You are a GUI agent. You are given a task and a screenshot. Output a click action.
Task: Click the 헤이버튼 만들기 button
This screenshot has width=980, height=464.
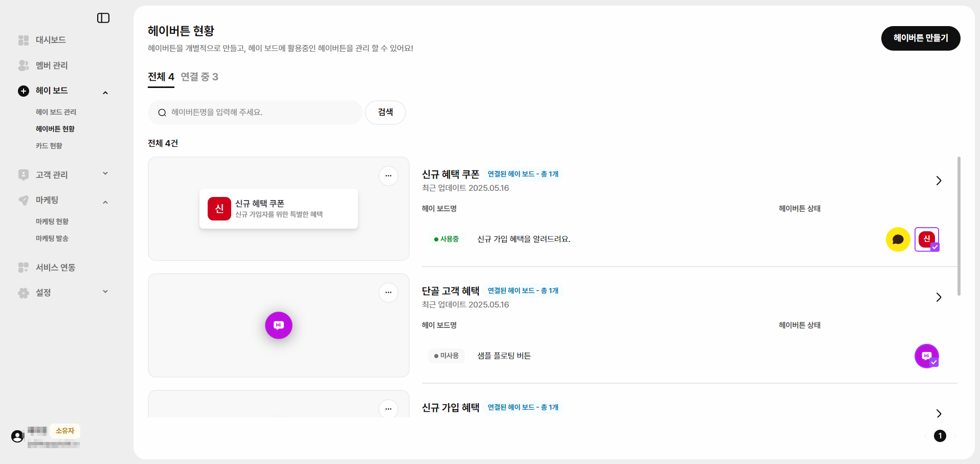point(921,38)
